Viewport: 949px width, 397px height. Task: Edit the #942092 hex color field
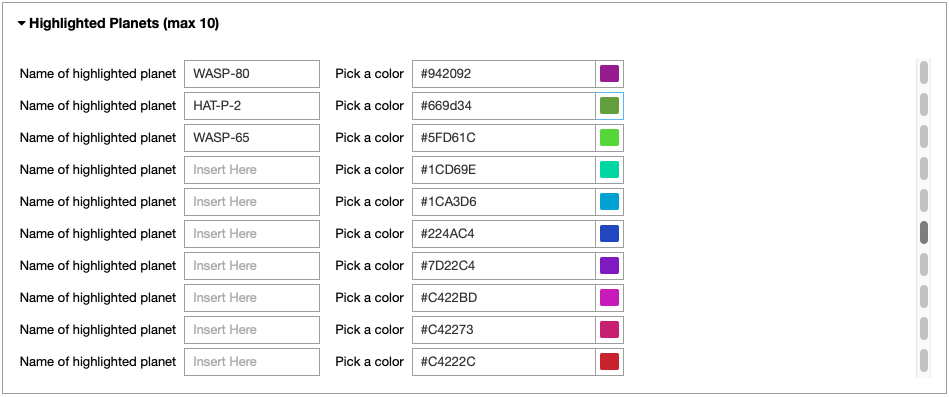504,74
